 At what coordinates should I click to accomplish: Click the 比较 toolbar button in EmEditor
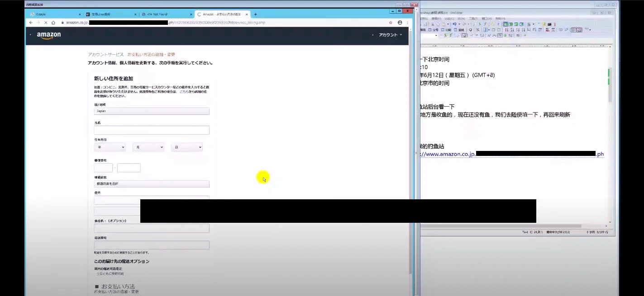(446, 30)
